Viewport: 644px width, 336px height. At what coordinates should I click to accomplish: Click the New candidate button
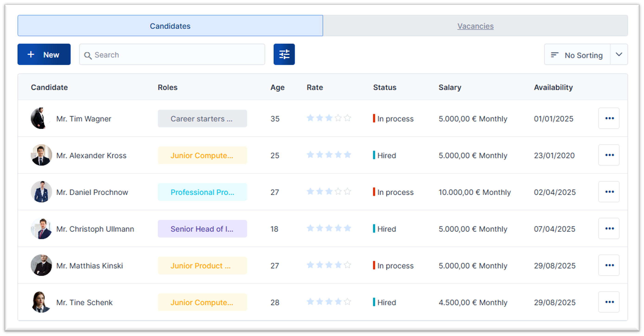(44, 54)
